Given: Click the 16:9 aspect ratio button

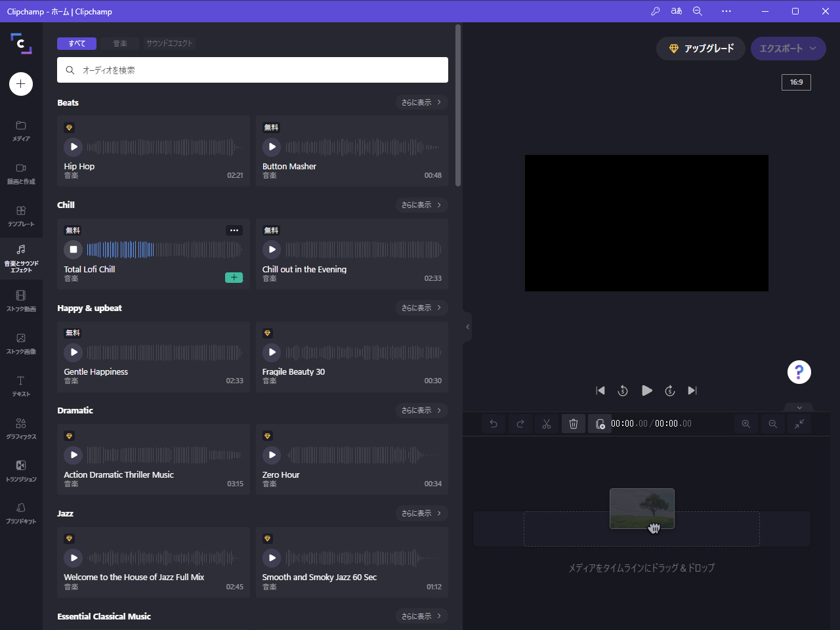Looking at the screenshot, I should click(x=796, y=82).
